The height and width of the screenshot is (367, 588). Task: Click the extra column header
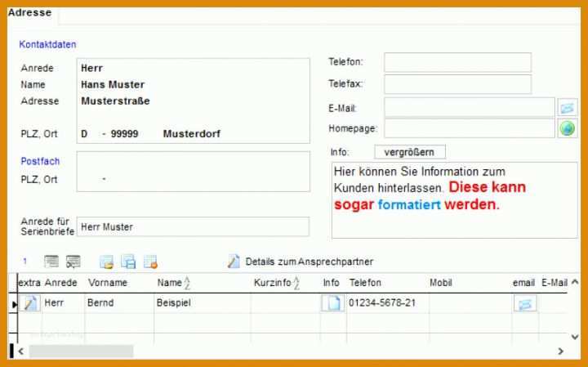(x=29, y=283)
